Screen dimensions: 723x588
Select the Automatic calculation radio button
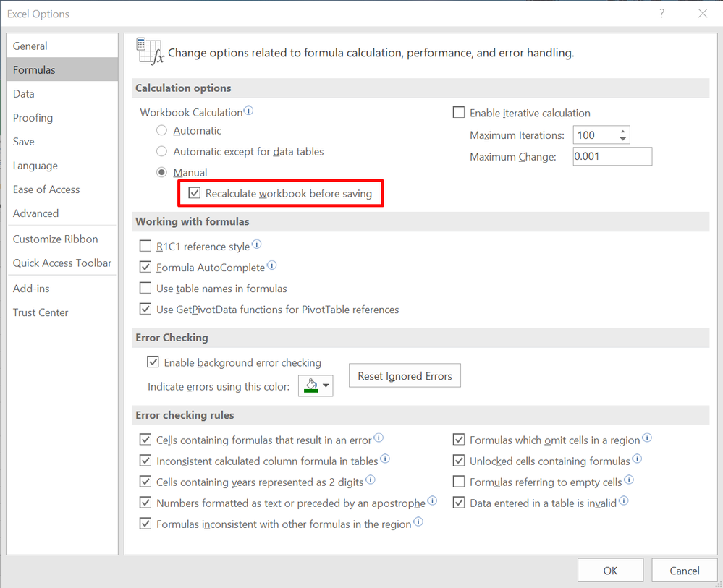pos(161,130)
